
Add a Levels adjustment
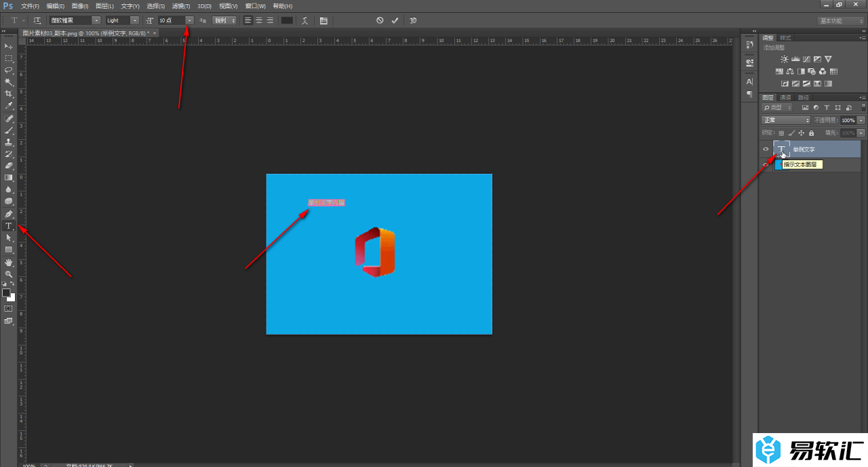795,60
